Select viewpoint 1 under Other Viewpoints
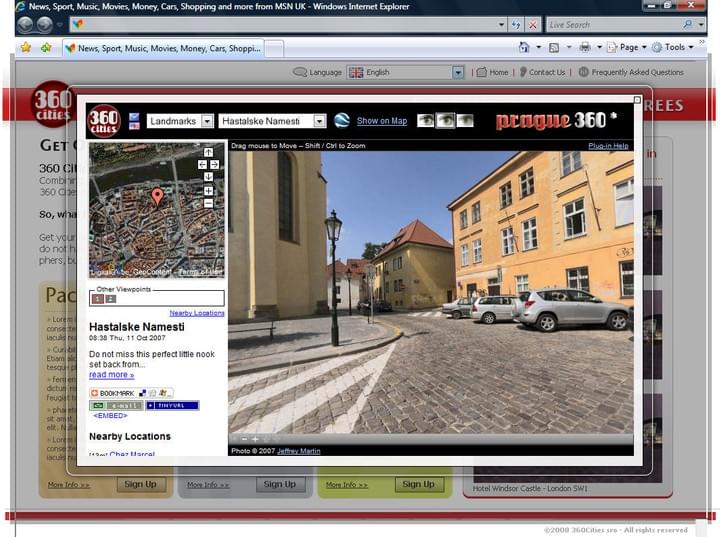This screenshot has width=720, height=537. coord(97,299)
